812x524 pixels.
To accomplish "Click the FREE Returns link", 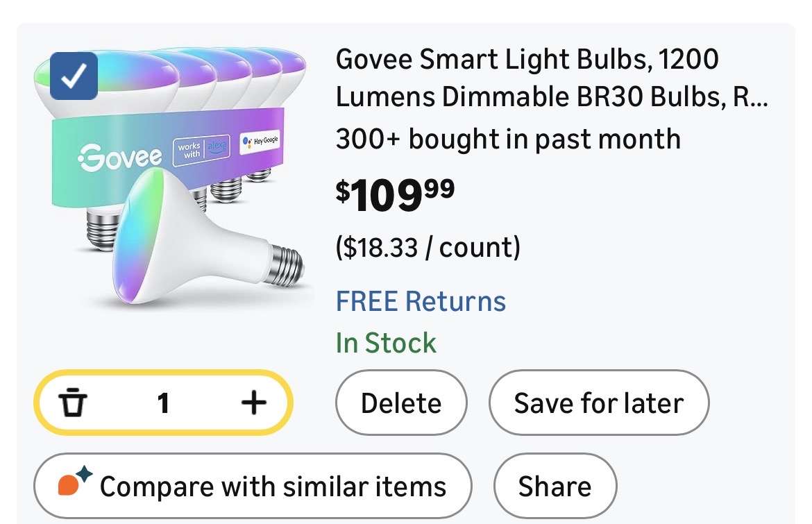I will tap(421, 301).
